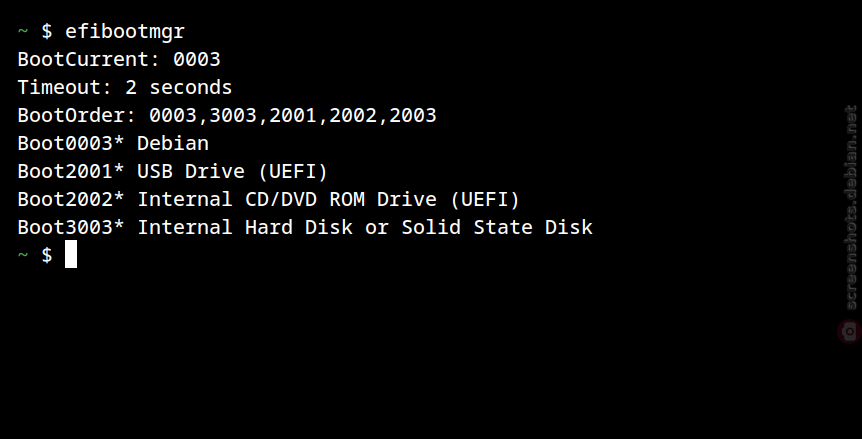Click the word Debian in boot entry
The width and height of the screenshot is (862, 439).
(x=173, y=143)
